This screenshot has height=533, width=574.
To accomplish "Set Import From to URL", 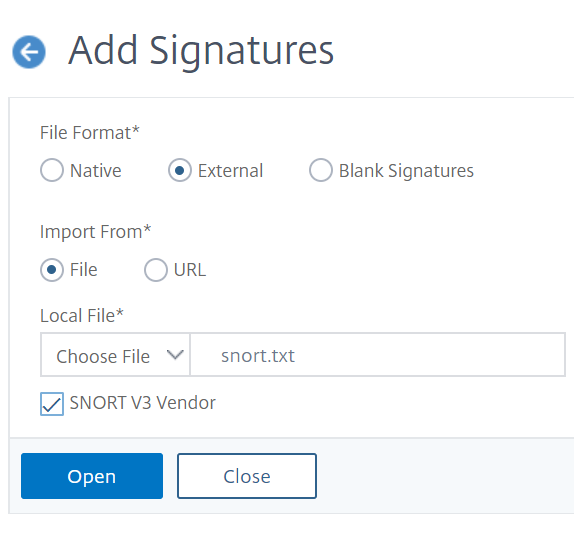I will tap(156, 270).
